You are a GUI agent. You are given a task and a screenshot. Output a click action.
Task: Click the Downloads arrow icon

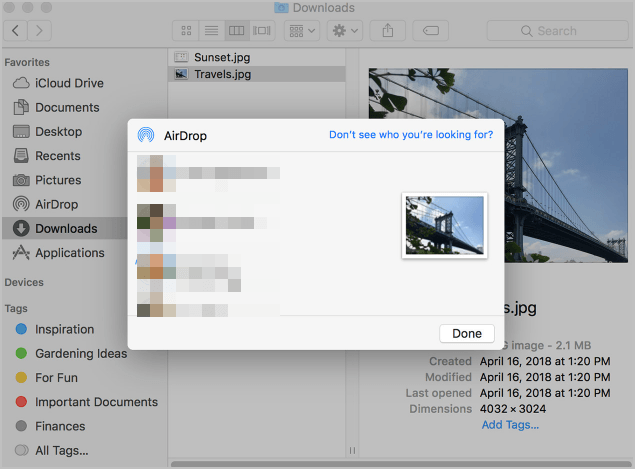click(21, 228)
